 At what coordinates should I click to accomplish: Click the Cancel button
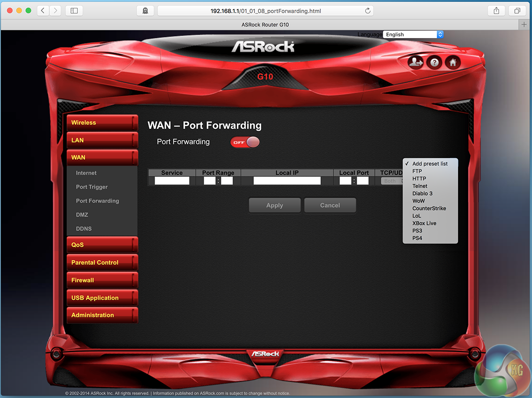(x=330, y=206)
